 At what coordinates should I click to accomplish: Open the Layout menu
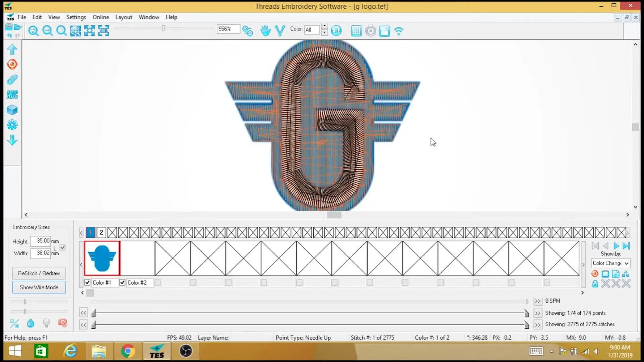tap(124, 17)
